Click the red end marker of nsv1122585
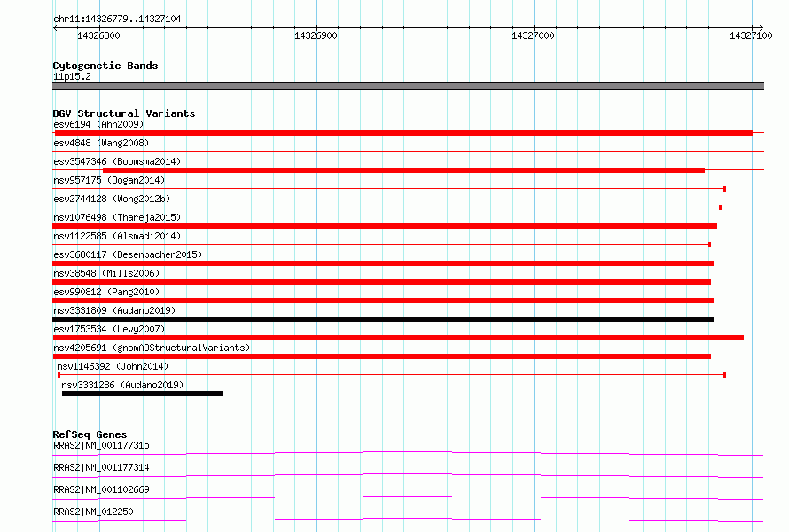This screenshot has height=532, width=789. coord(709,245)
